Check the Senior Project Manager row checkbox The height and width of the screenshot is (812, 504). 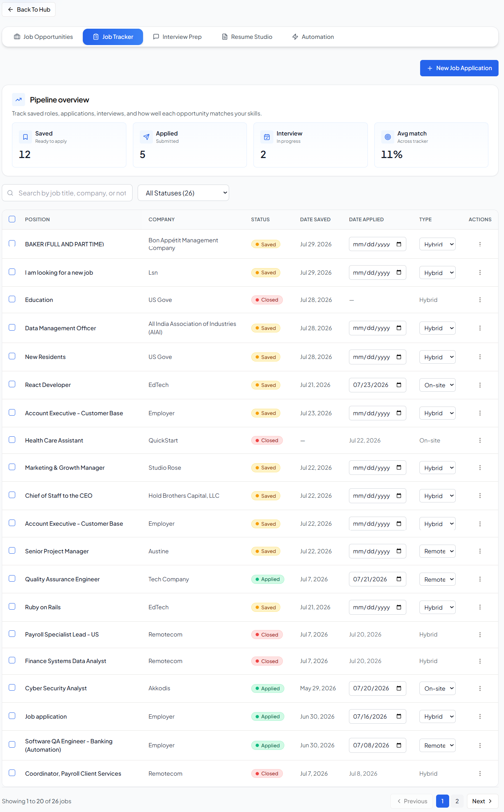click(x=12, y=551)
